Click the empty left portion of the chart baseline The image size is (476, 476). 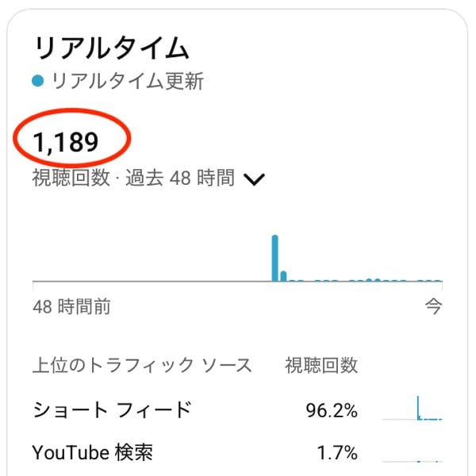pos(143,281)
